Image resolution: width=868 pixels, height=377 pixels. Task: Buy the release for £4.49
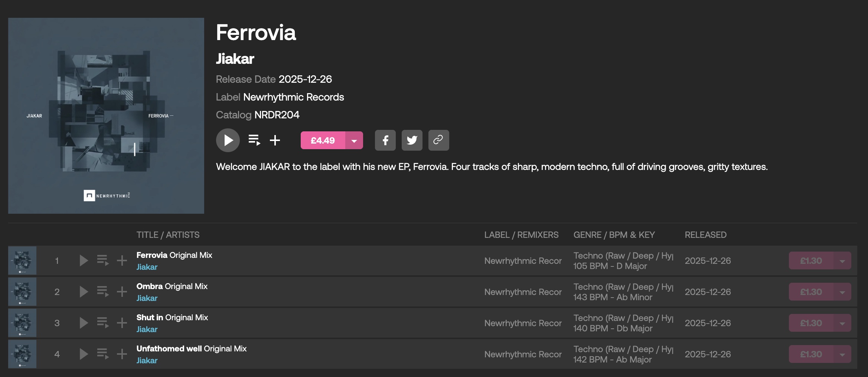tap(323, 140)
